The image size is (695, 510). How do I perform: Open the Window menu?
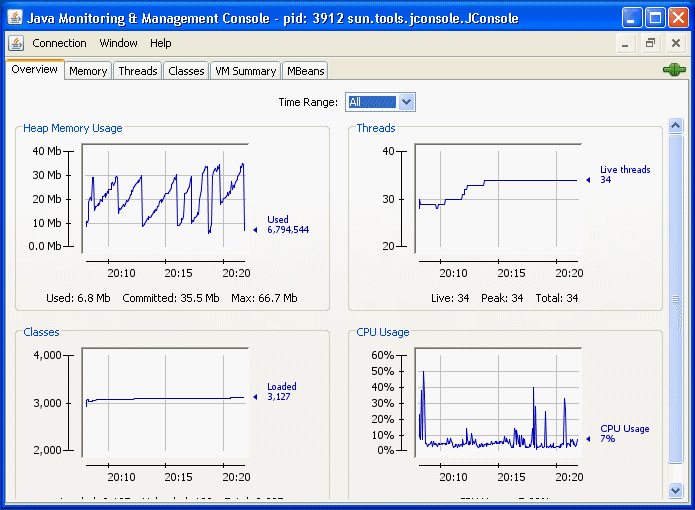coord(119,43)
